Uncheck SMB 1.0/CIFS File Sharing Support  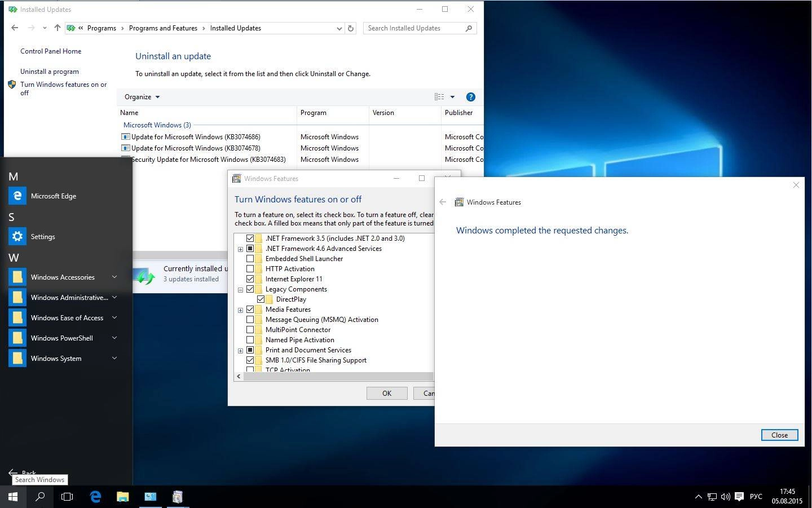250,360
